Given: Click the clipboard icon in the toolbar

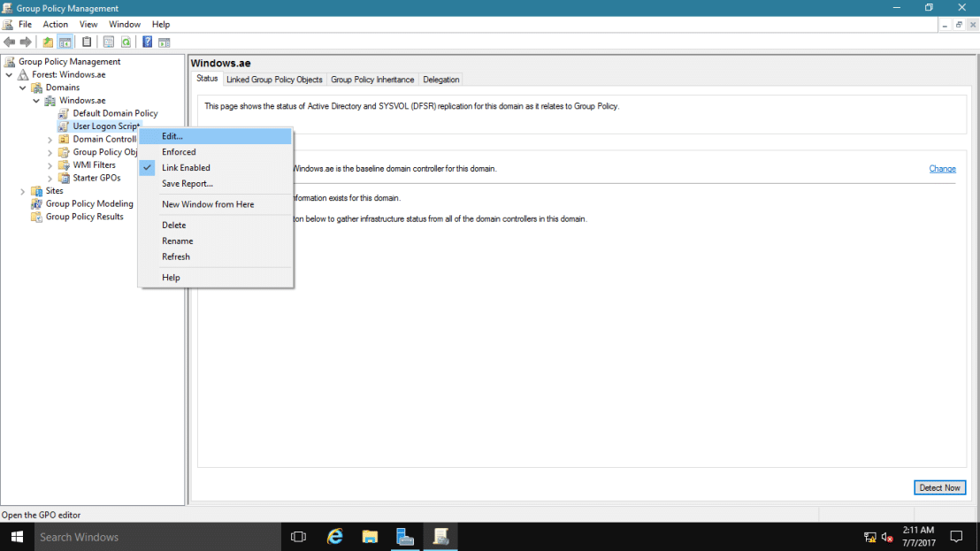Looking at the screenshot, I should 87,42.
